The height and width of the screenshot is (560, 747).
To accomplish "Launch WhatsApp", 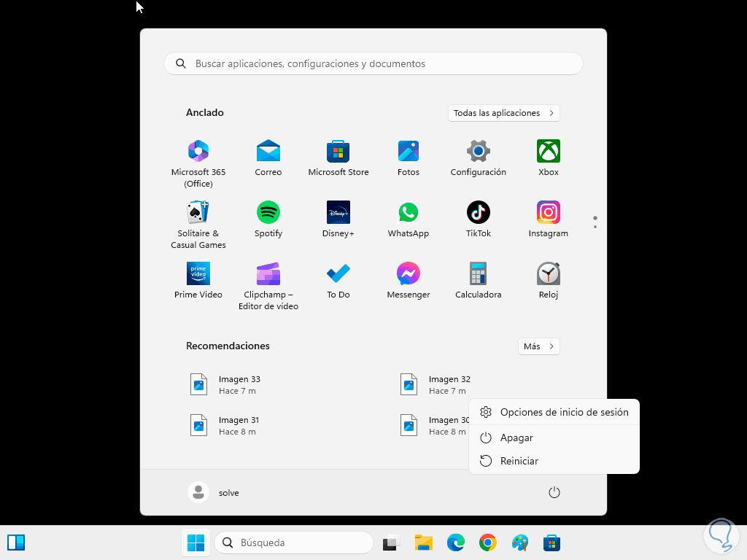I will (x=409, y=219).
